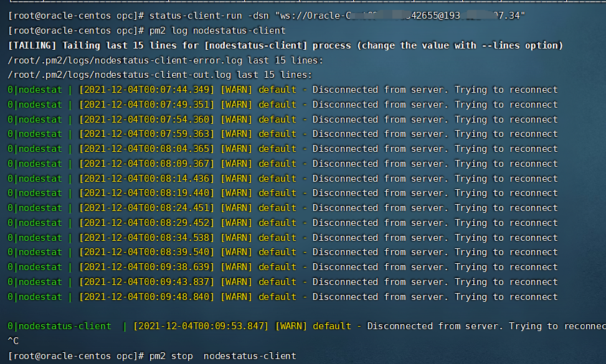606x364 pixels.
Task: Click log timestamp 2021-12-04T00:08:09.367
Action: point(146,164)
